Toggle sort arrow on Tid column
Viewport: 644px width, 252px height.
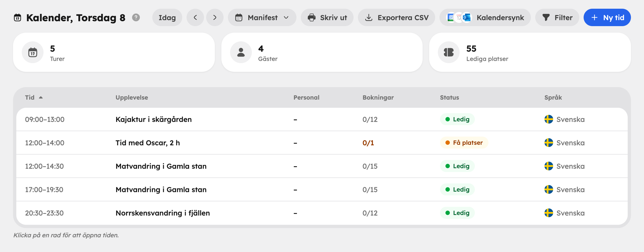coord(41,97)
